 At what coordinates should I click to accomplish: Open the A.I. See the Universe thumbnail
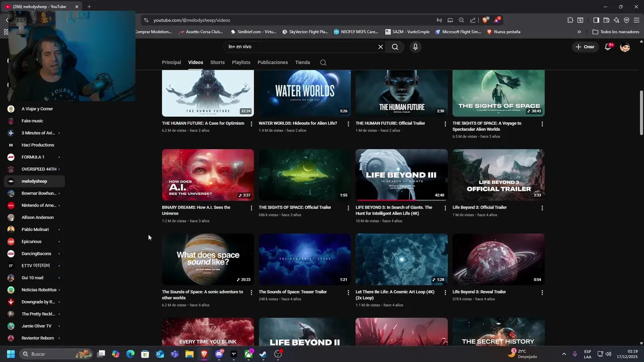(x=208, y=175)
